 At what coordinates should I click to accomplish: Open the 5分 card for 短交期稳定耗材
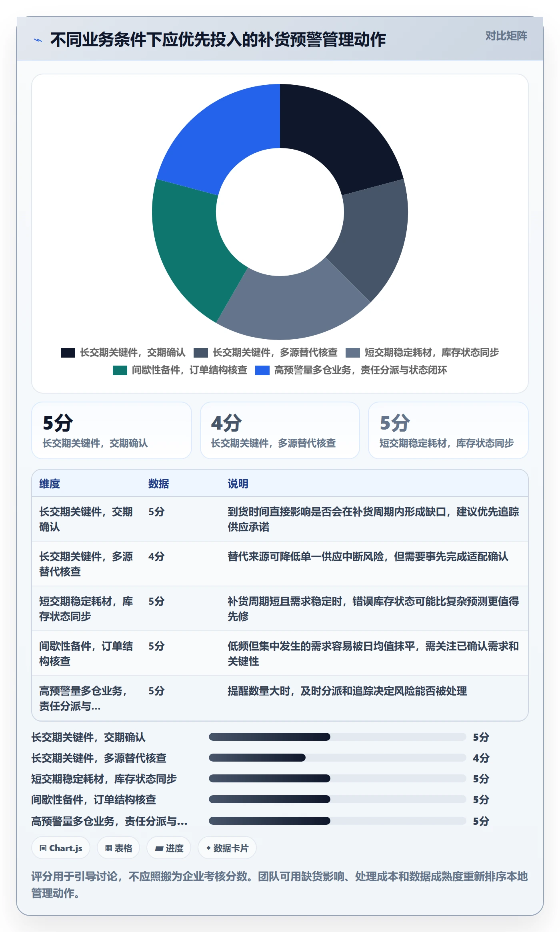(448, 430)
